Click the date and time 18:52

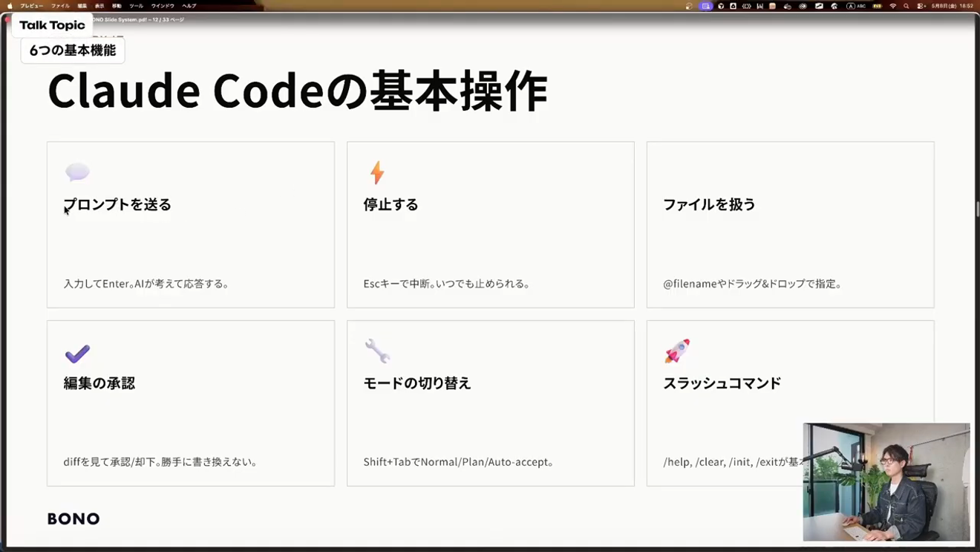[954, 6]
